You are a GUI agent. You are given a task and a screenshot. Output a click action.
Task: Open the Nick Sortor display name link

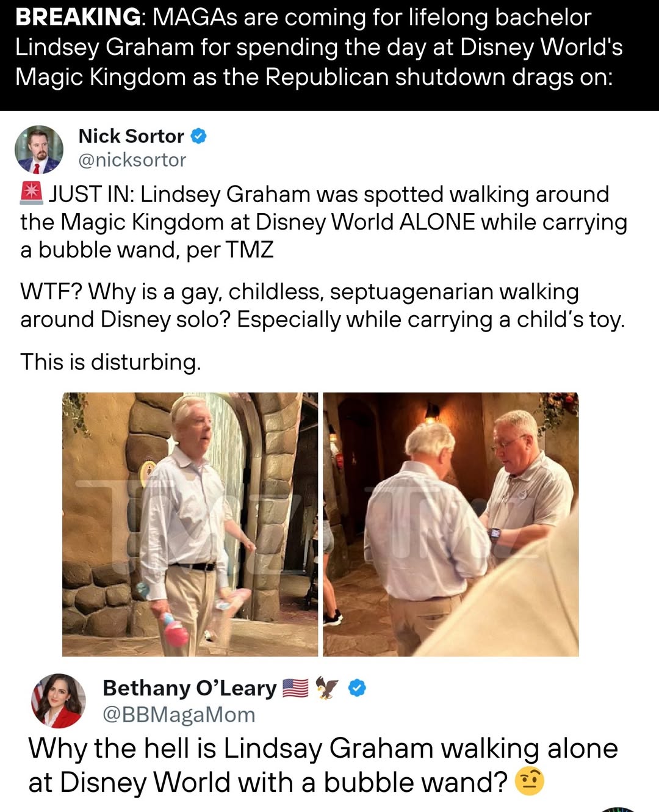click(131, 136)
